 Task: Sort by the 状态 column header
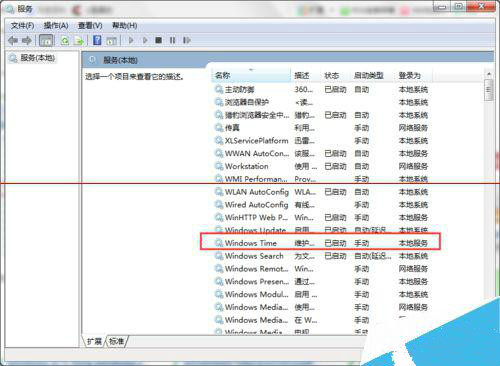[335, 75]
